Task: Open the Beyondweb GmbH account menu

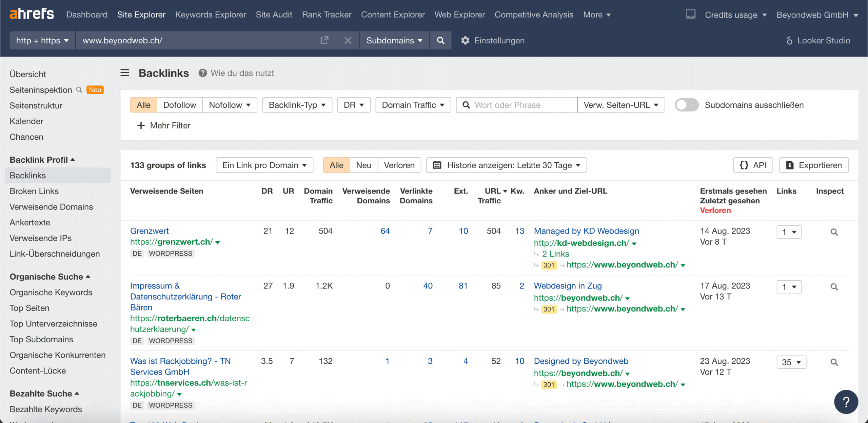Action: [x=817, y=15]
